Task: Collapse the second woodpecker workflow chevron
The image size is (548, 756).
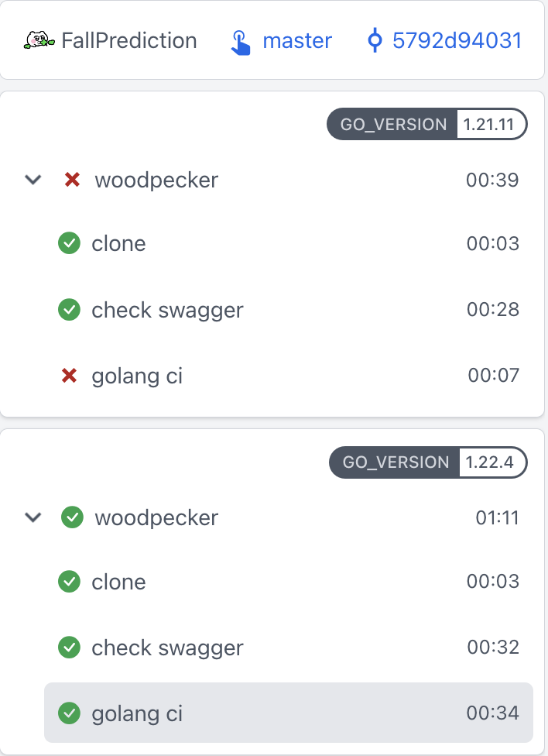Action: click(33, 517)
